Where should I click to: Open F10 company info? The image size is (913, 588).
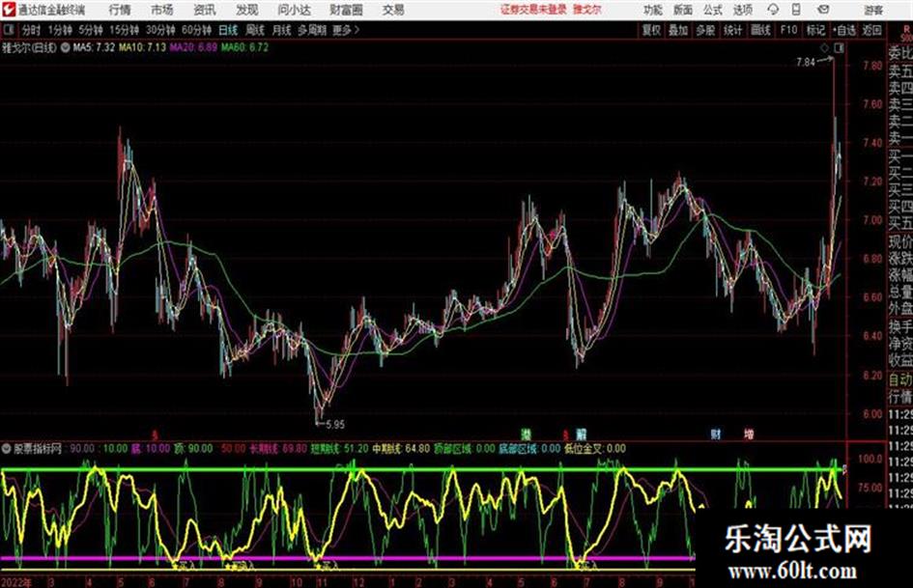pyautogui.click(x=788, y=30)
